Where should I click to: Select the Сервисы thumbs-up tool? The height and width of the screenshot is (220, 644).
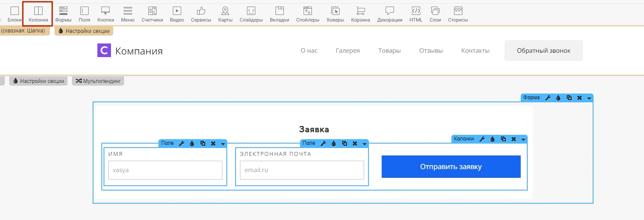click(201, 14)
